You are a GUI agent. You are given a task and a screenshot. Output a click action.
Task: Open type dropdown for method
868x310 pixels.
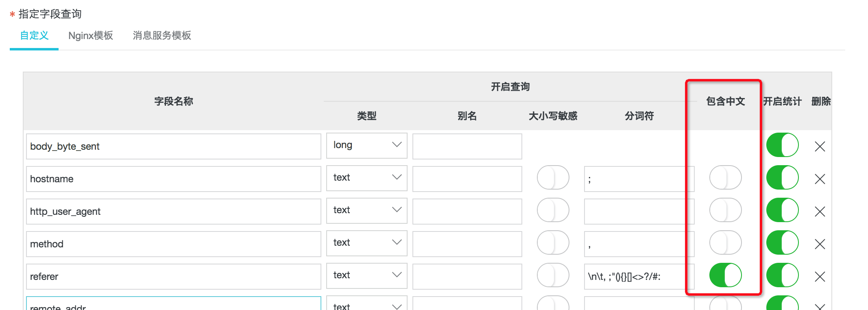pos(367,243)
